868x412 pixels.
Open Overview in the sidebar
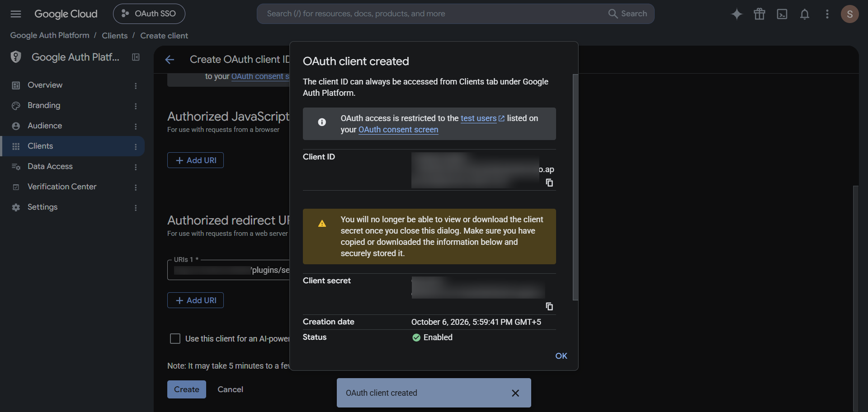click(x=45, y=85)
